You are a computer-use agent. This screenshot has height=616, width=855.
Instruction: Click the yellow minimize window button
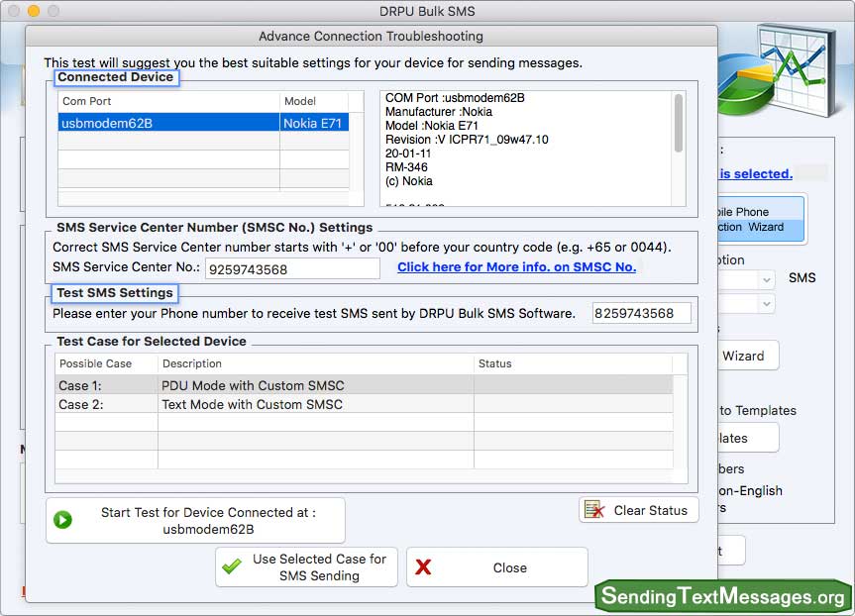point(34,11)
